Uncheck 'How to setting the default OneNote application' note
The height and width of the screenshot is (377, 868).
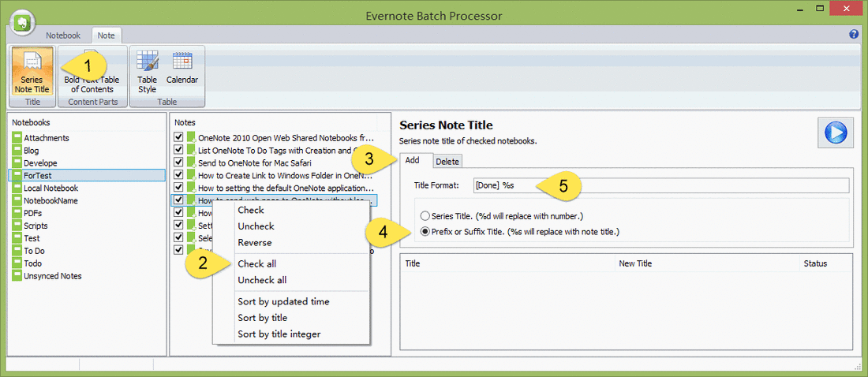point(178,187)
